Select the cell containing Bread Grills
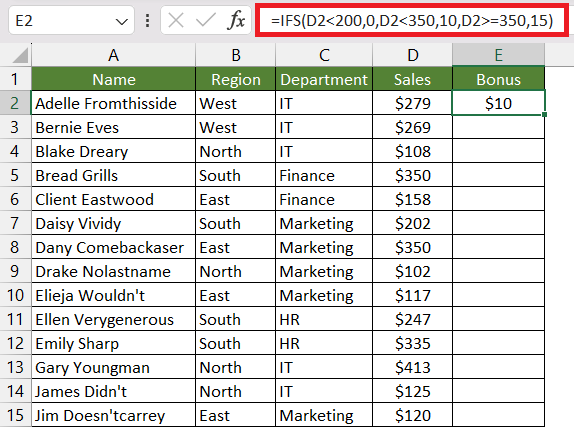Screen dimensions: 574x427 pyautogui.click(x=113, y=175)
